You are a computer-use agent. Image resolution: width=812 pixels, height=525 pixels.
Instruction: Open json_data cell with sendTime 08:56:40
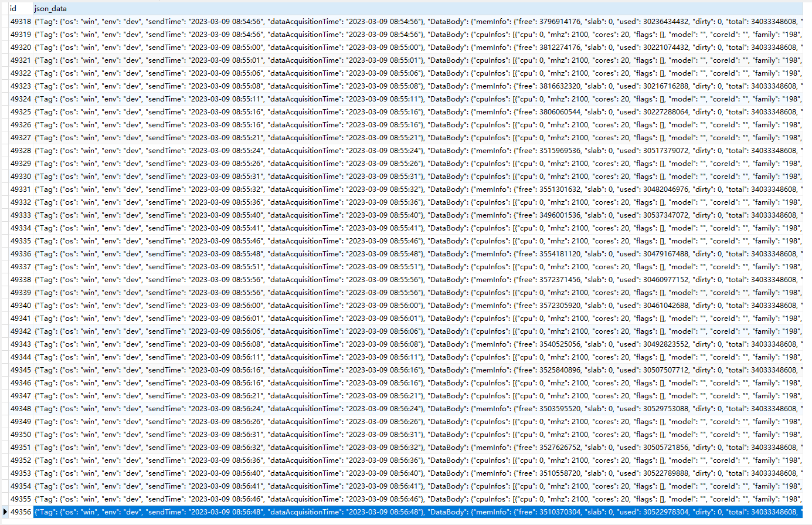click(417, 473)
